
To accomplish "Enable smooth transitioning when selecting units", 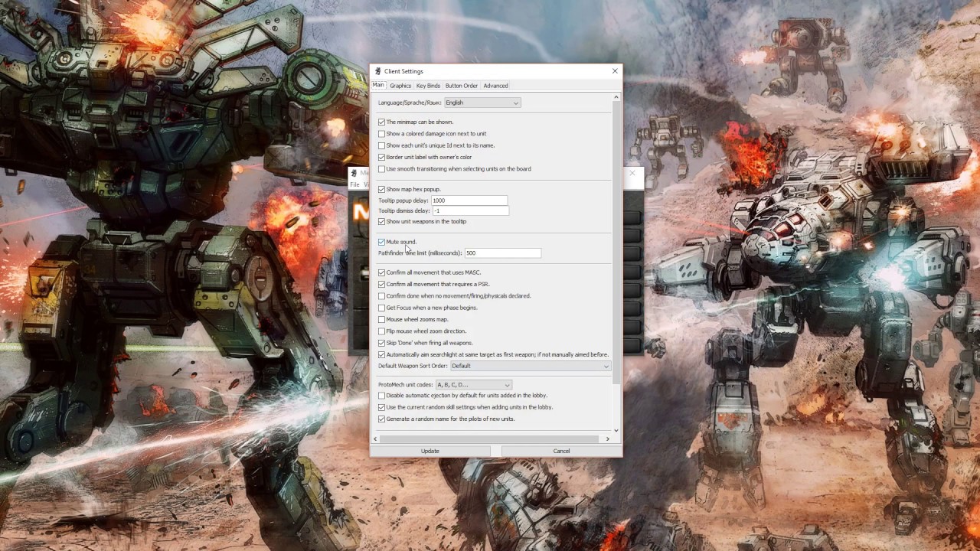I will pyautogui.click(x=382, y=169).
